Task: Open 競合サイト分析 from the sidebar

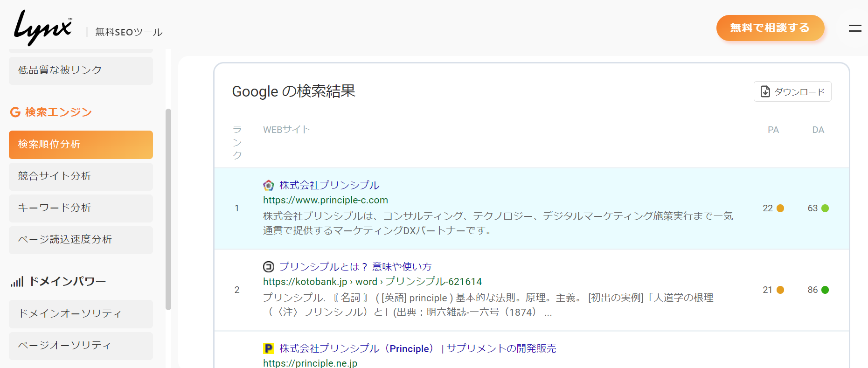Action: pyautogui.click(x=81, y=176)
